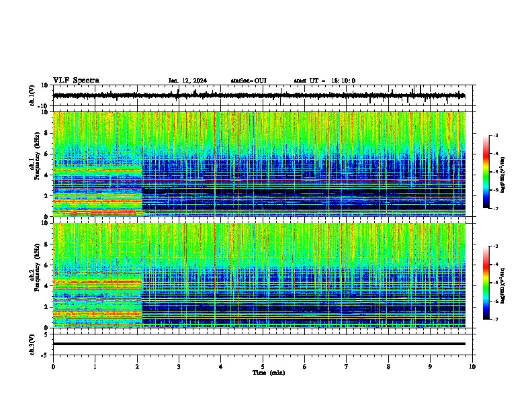The width and height of the screenshot is (532, 411).
Task: Click the "start UT = 18:10:0" header text
Action: 324,81
